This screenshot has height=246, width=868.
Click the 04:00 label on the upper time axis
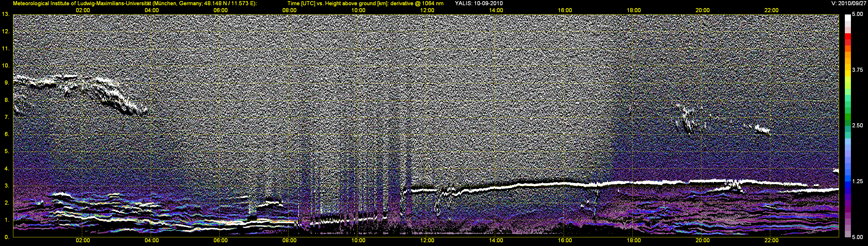click(x=152, y=10)
